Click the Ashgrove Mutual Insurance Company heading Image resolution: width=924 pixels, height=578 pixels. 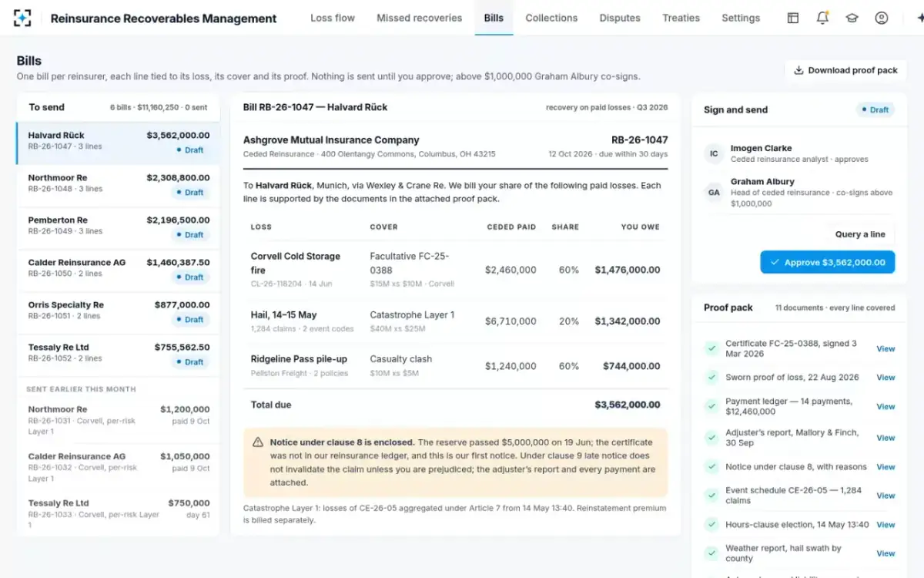331,140
